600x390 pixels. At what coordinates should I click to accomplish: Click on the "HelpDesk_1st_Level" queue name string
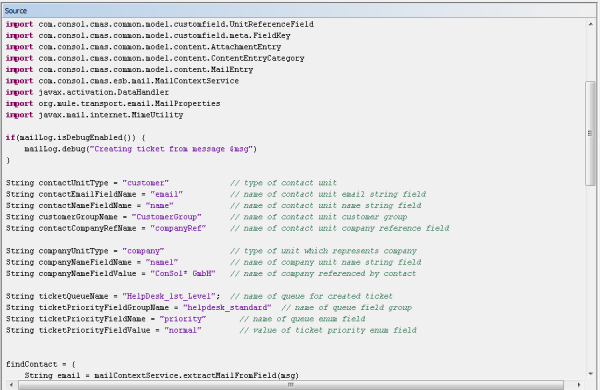tap(169, 296)
